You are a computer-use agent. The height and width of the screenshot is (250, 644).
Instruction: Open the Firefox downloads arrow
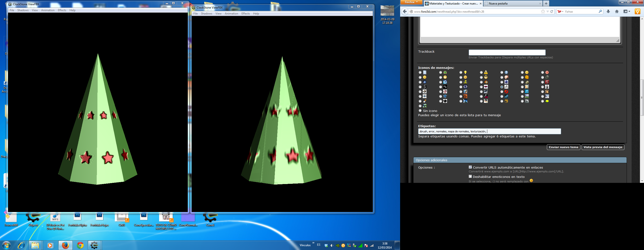[608, 11]
